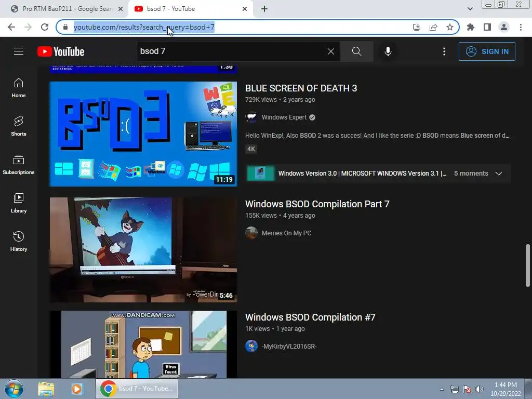This screenshot has width=532, height=399.
Task: Open the taskbar clock 1:44 PM
Action: point(506,389)
